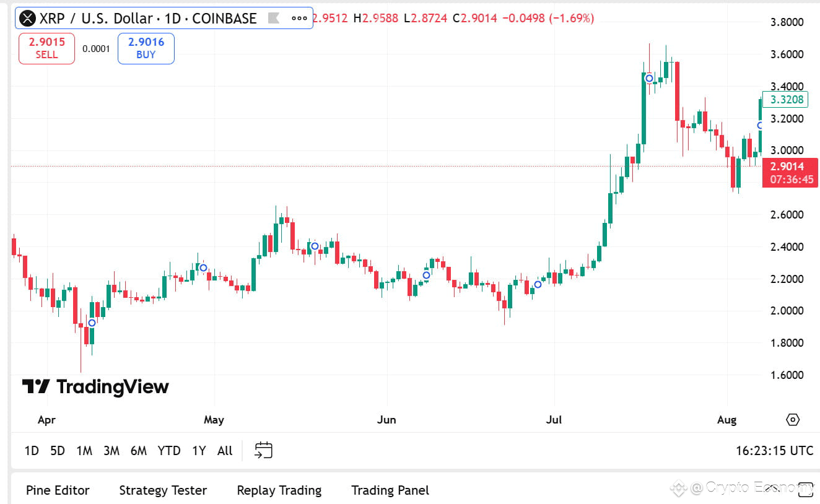Image resolution: width=820 pixels, height=504 pixels.
Task: Click the H2.9588 high value in header
Action: [x=376, y=19]
